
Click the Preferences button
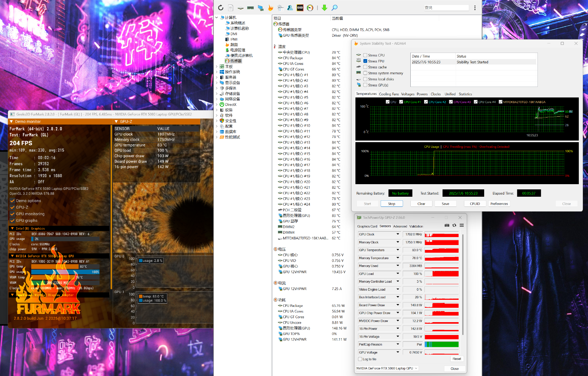[x=499, y=204]
